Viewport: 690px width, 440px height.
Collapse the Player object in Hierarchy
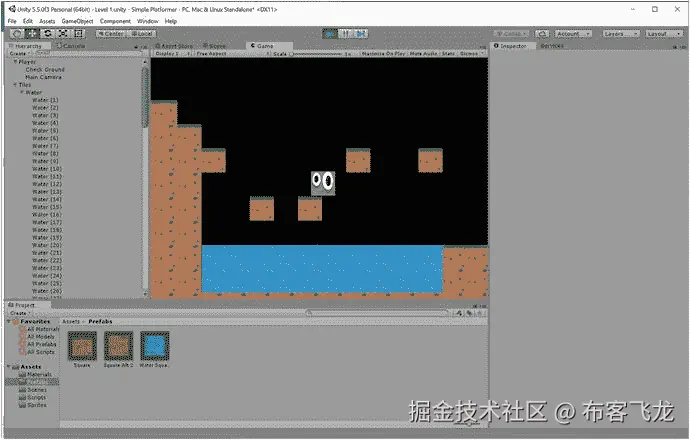pos(15,62)
